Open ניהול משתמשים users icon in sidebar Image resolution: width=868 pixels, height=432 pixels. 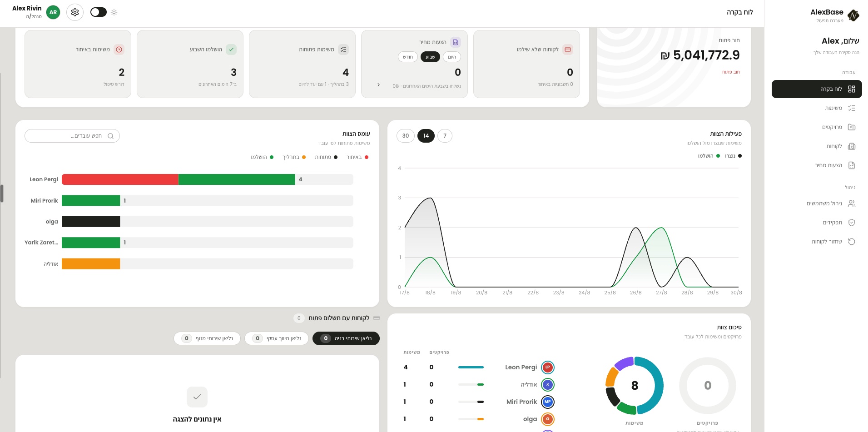tap(852, 204)
